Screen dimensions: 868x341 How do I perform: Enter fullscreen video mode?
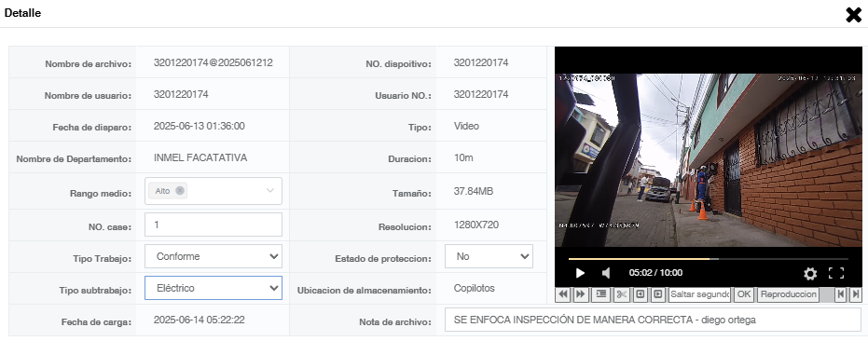click(836, 273)
